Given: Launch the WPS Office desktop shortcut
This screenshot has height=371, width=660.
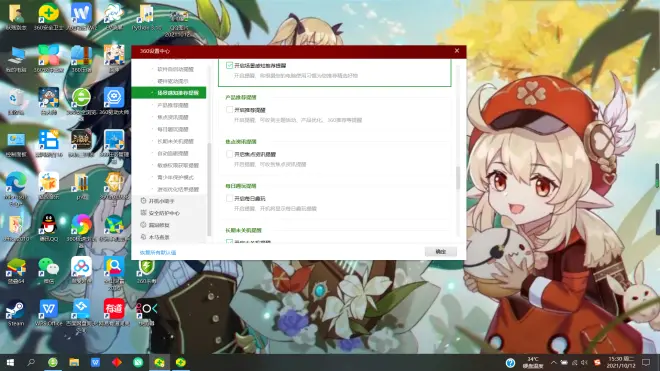Looking at the screenshot, I should point(48,313).
